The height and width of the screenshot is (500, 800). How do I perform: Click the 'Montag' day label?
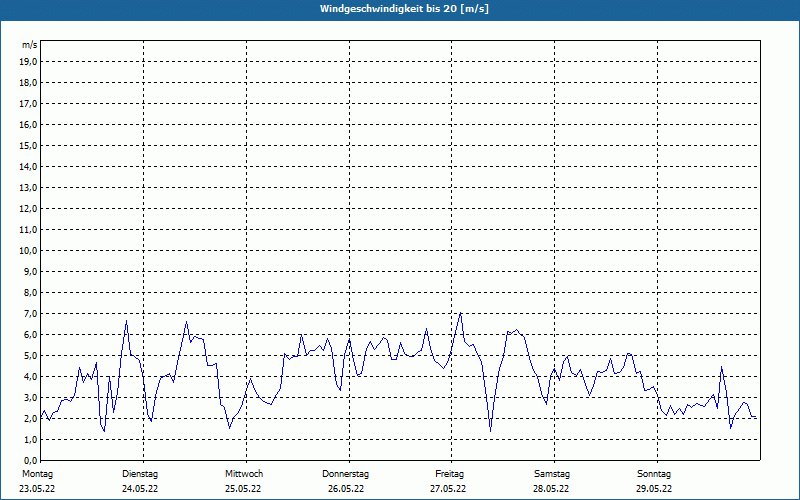coord(37,474)
